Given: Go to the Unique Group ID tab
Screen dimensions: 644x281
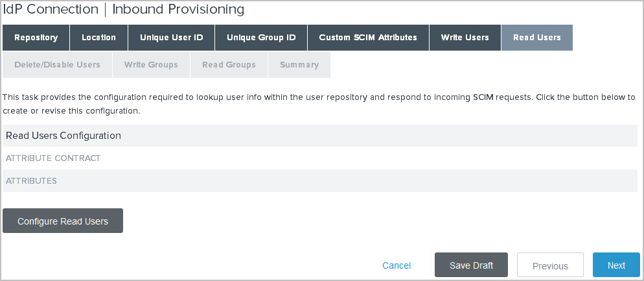Looking at the screenshot, I should [x=261, y=38].
